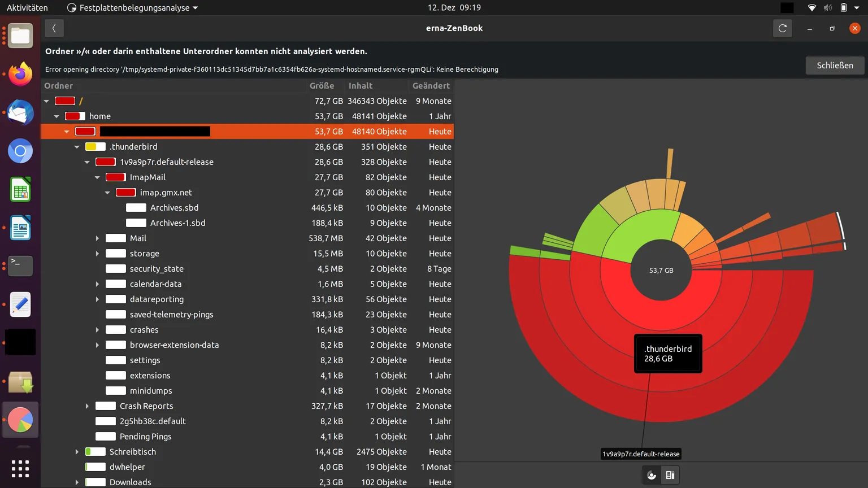This screenshot has height=488, width=868.
Task: Open Firefox from the dock
Action: (20, 74)
